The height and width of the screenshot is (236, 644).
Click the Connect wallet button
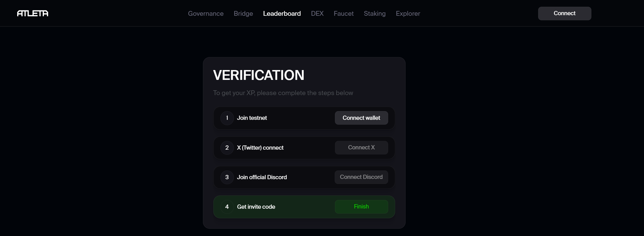pos(361,118)
